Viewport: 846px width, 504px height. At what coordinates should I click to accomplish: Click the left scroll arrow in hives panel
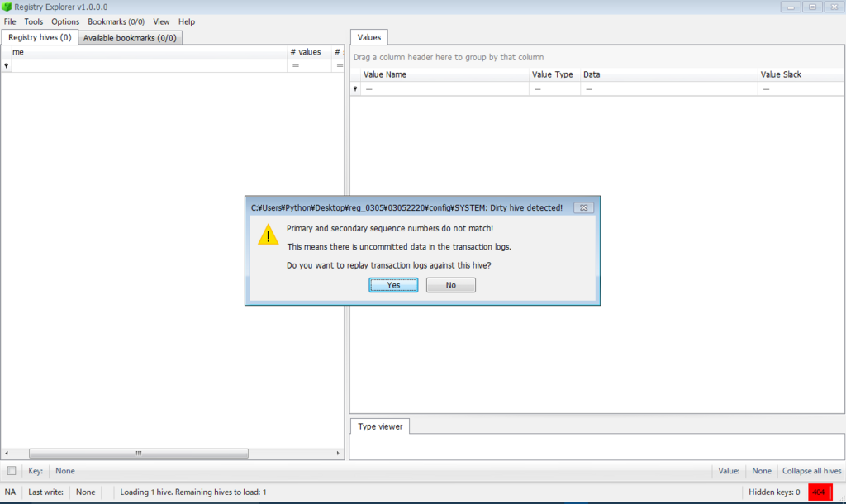coord(7,454)
